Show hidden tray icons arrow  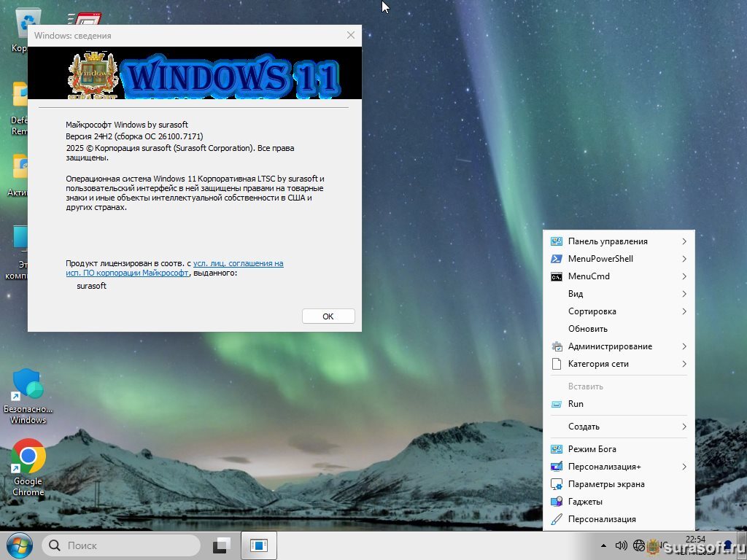point(603,545)
